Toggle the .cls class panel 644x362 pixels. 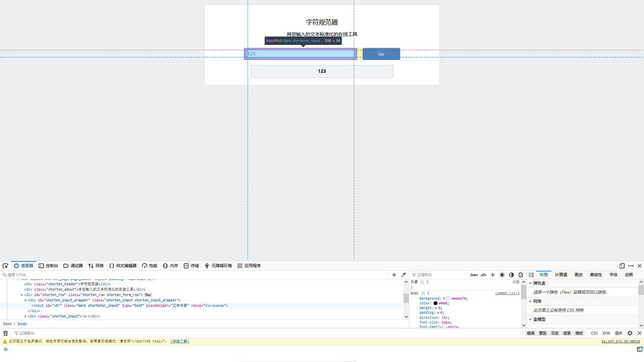483,275
